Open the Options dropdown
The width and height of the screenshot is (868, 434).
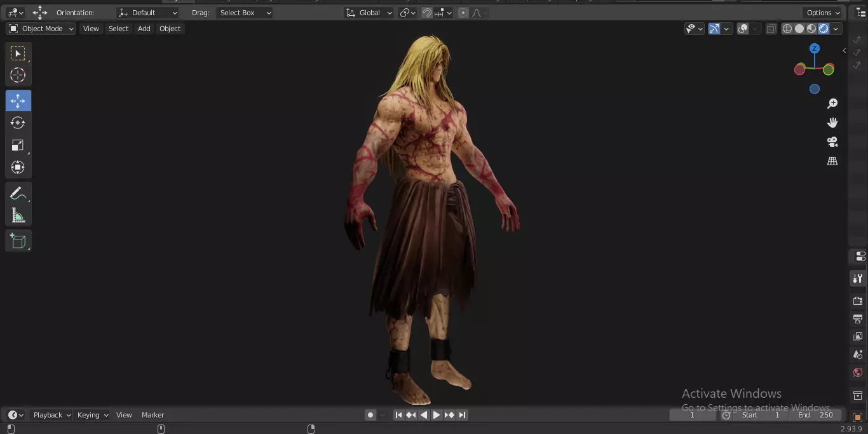pos(824,13)
